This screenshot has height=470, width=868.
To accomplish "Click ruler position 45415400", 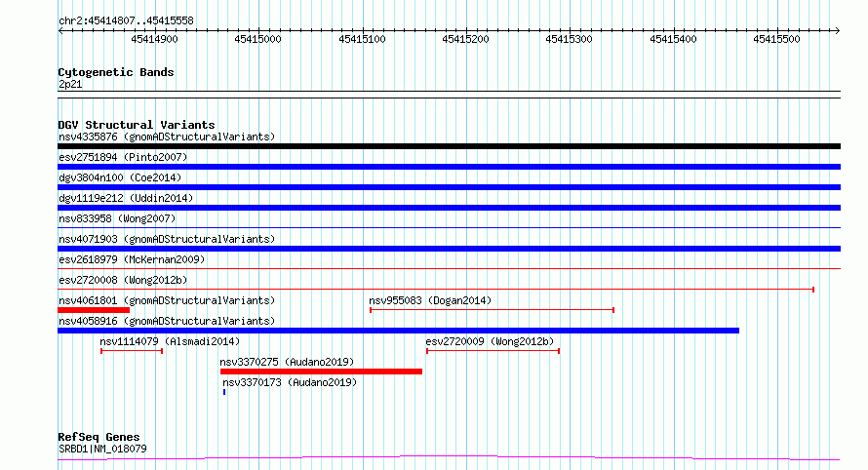I will 673,39.
